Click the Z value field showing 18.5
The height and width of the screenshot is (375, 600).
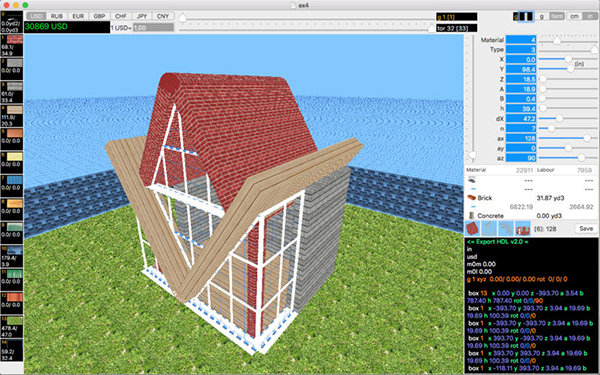pyautogui.click(x=521, y=79)
